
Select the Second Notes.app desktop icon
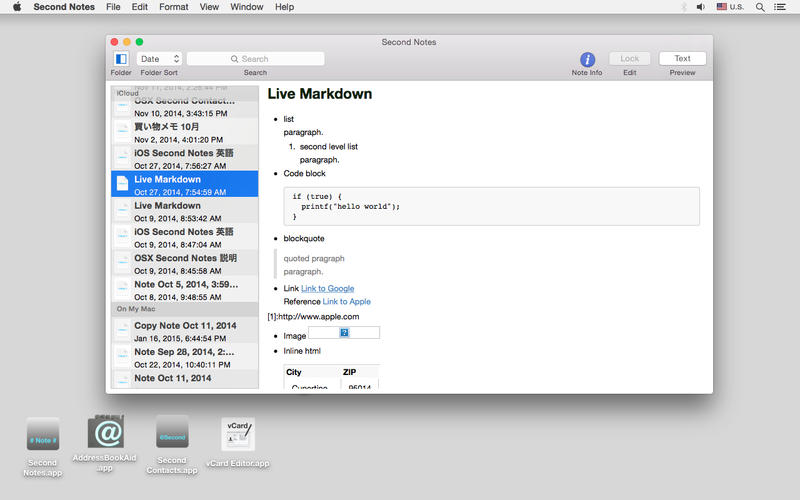[x=42, y=434]
